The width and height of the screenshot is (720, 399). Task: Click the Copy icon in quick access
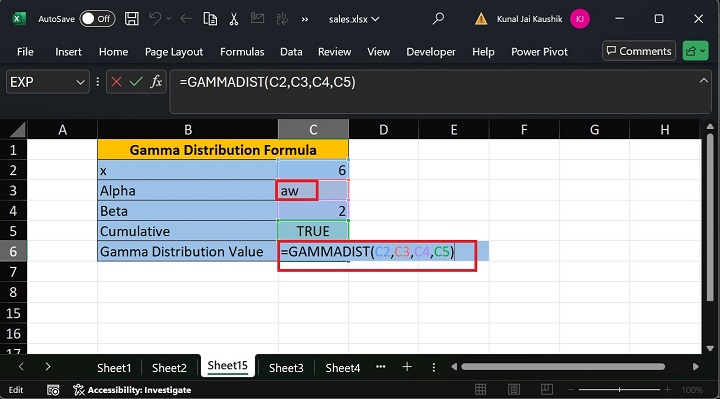210,19
